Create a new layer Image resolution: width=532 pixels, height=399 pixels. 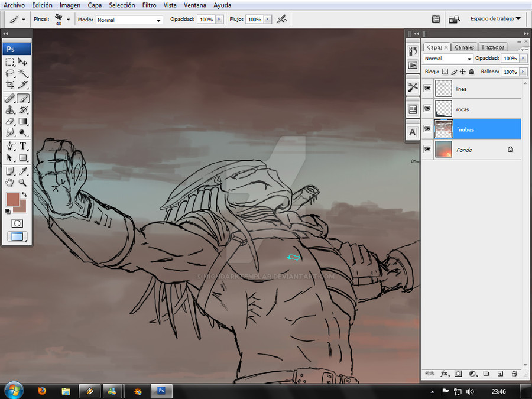point(500,374)
